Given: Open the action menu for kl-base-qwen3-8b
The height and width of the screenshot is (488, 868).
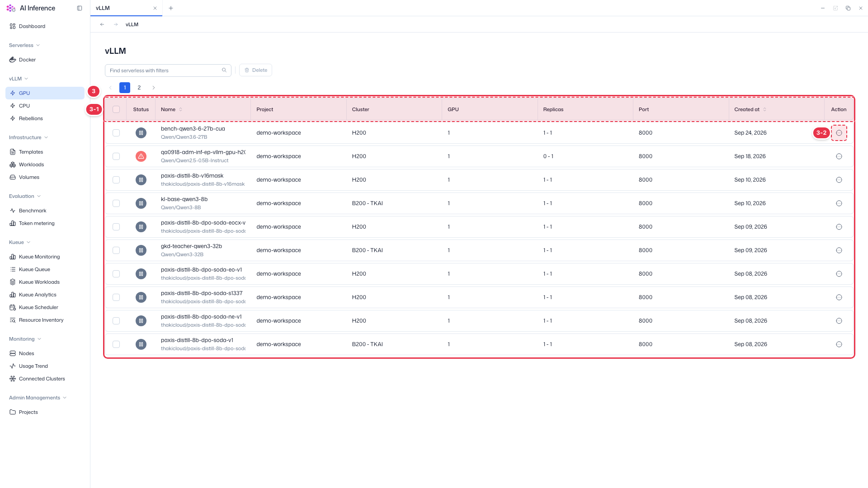Looking at the screenshot, I should (x=839, y=203).
